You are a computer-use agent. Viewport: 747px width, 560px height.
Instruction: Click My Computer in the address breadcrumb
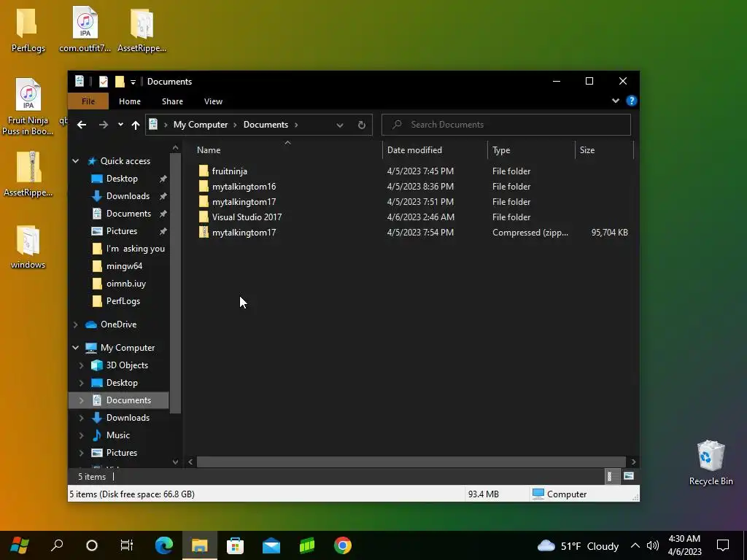point(201,125)
